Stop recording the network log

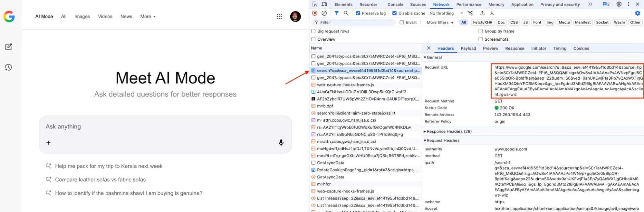pyautogui.click(x=315, y=13)
